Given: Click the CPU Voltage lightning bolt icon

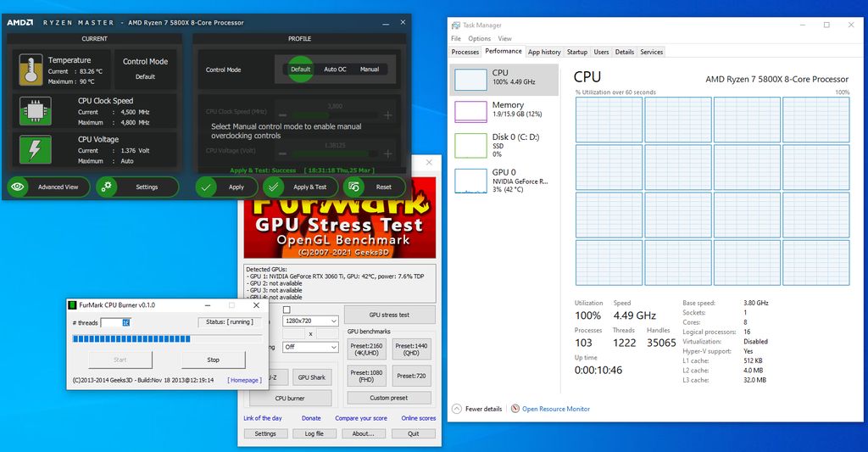Looking at the screenshot, I should [x=36, y=149].
